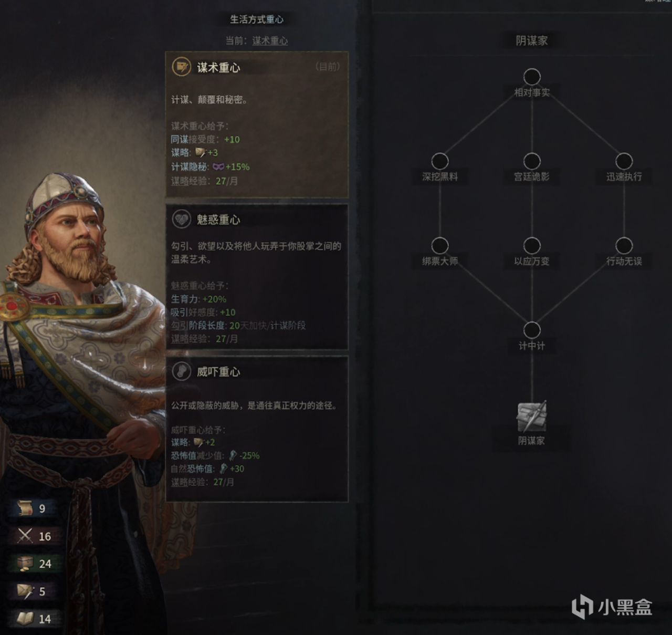Select the 以应万变 perk node

click(532, 245)
